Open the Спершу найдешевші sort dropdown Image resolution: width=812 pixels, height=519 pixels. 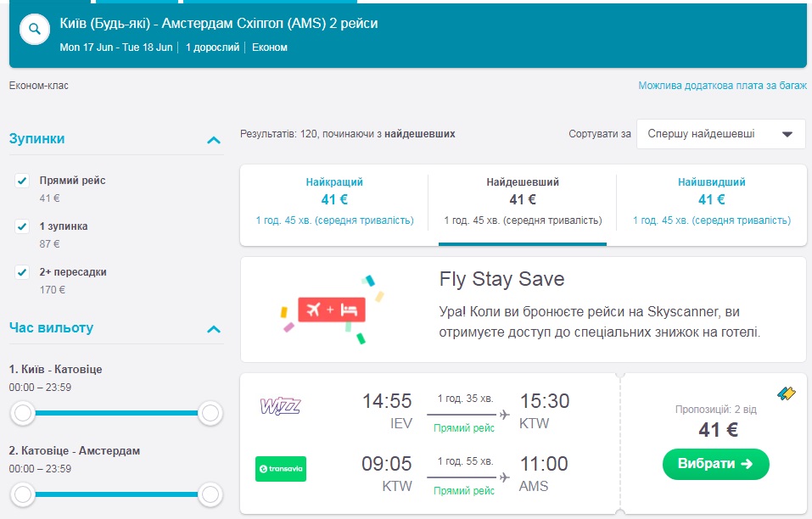click(x=720, y=134)
